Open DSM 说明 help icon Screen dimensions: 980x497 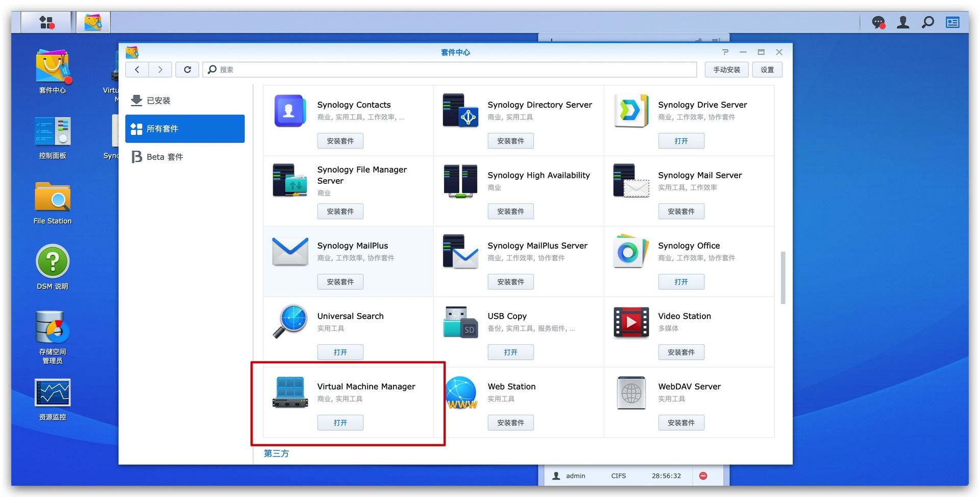(x=53, y=268)
